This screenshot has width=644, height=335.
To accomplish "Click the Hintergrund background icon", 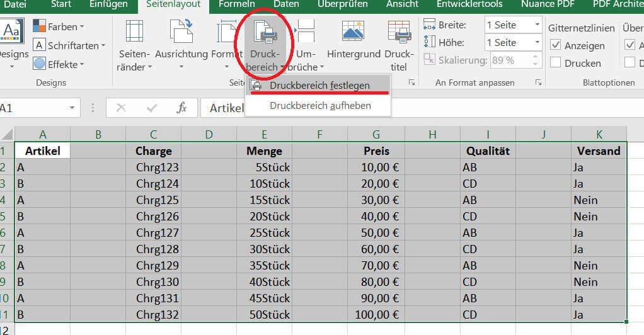I will point(354,31).
